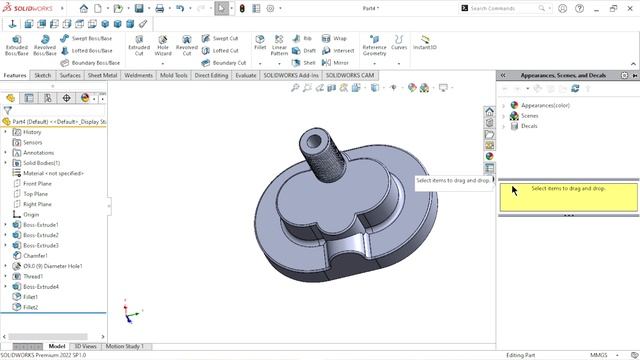Open the Curves tools

tap(399, 42)
